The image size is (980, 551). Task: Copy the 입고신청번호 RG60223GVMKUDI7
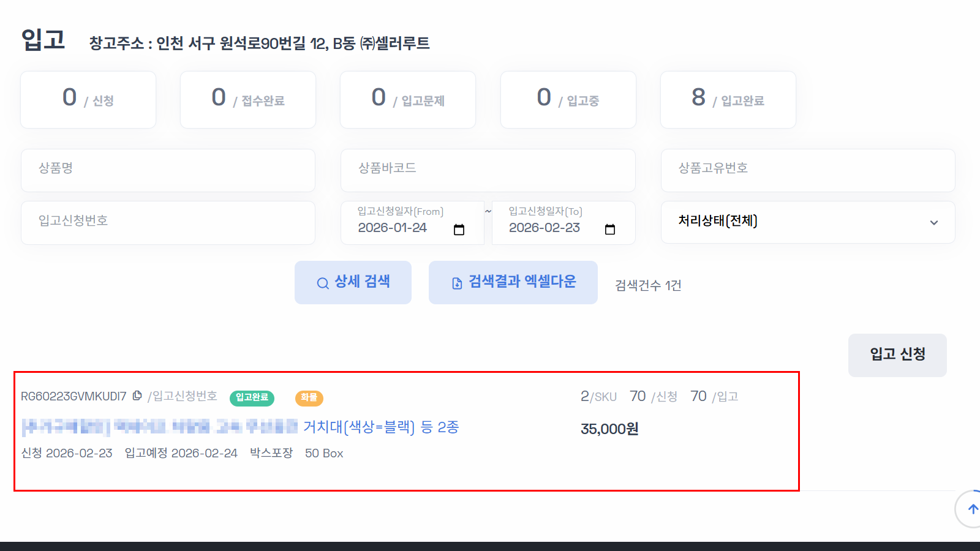point(137,395)
